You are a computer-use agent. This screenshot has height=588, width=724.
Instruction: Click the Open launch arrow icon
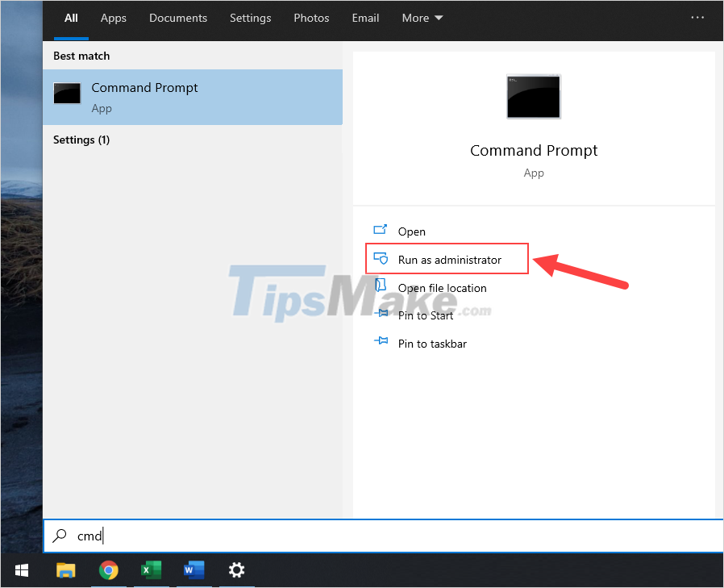(x=379, y=231)
